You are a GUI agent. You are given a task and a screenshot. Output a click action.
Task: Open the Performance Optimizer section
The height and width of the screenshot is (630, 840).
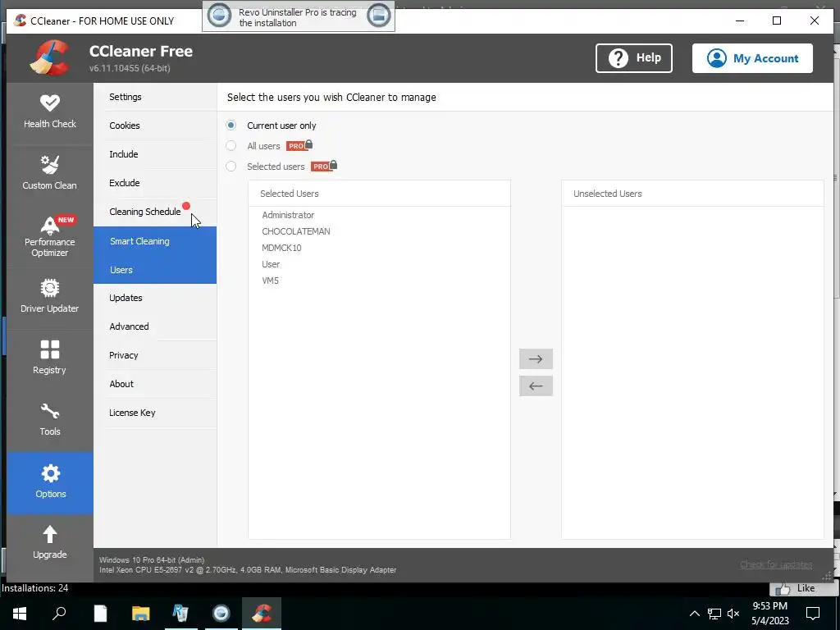(x=50, y=236)
